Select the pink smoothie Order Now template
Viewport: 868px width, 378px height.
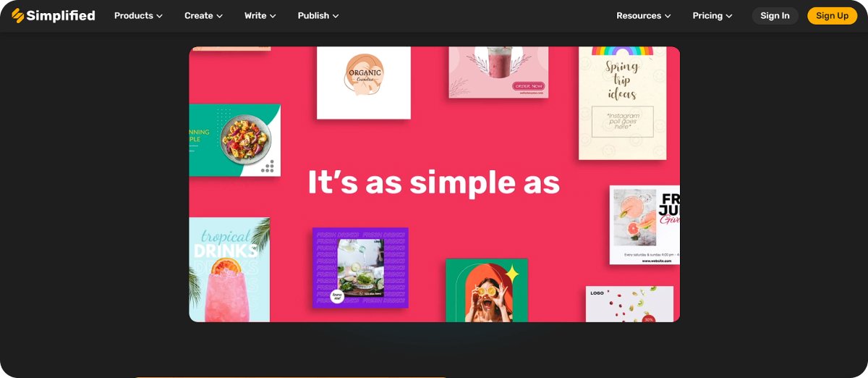(x=498, y=72)
